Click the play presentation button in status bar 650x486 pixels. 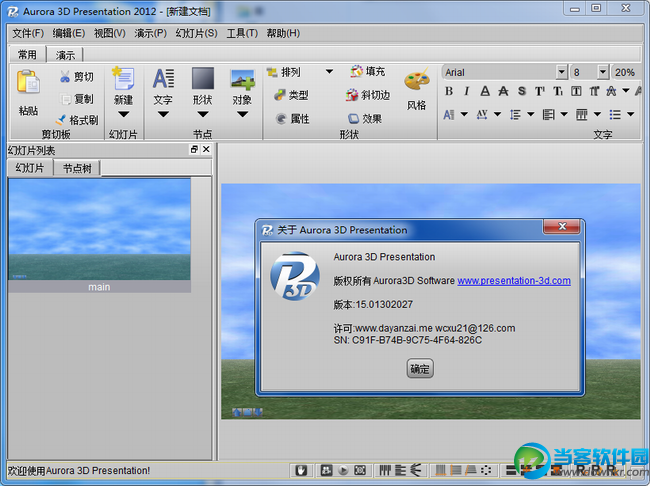(x=343, y=470)
